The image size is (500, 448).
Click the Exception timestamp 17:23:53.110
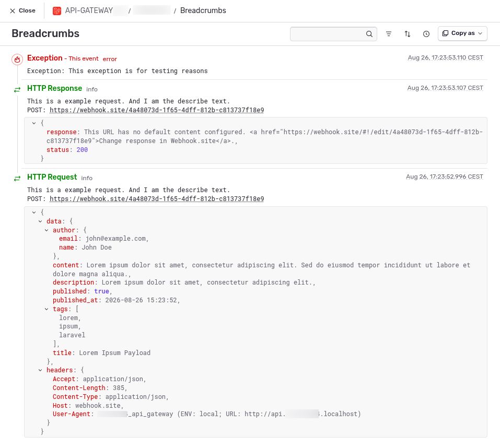(x=445, y=57)
